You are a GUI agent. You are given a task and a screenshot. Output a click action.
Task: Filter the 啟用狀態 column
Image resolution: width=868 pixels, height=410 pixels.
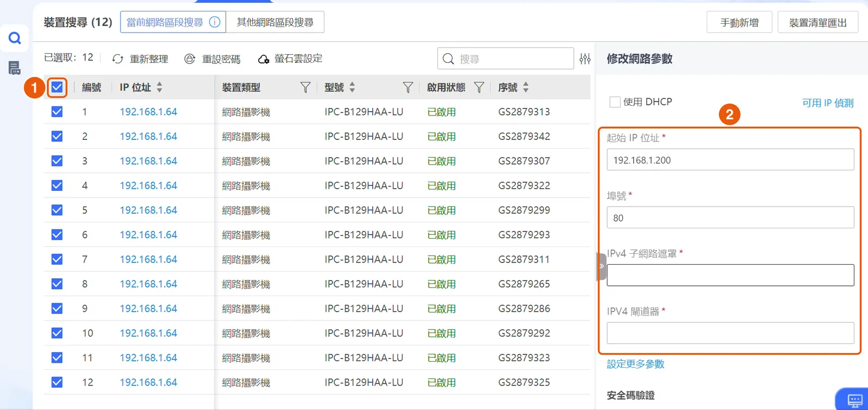coord(479,87)
